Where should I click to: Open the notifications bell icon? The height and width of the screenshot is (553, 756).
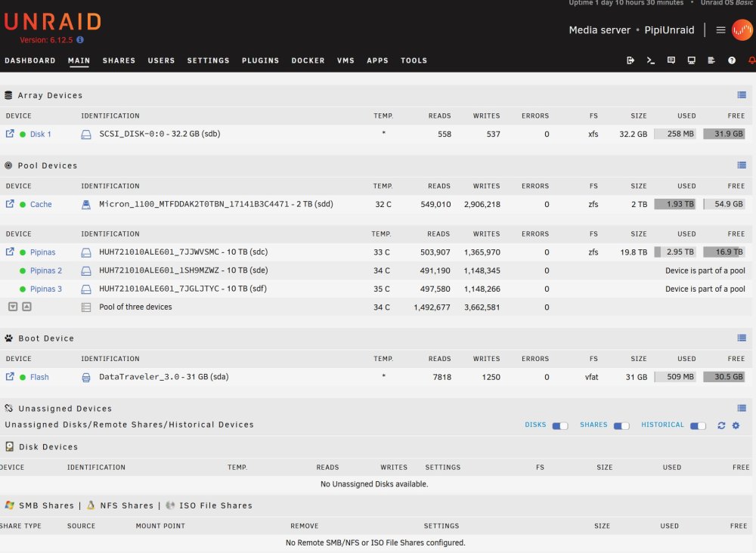(751, 60)
